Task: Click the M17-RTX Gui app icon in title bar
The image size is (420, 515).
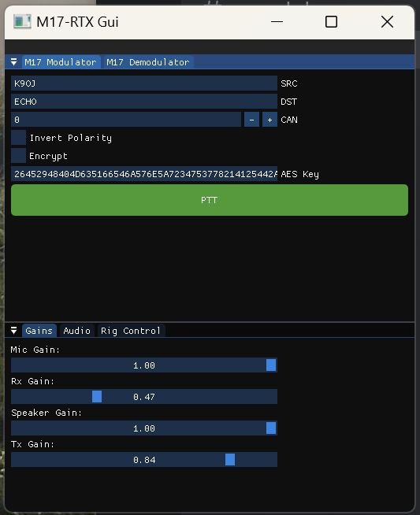Action: 22,22
